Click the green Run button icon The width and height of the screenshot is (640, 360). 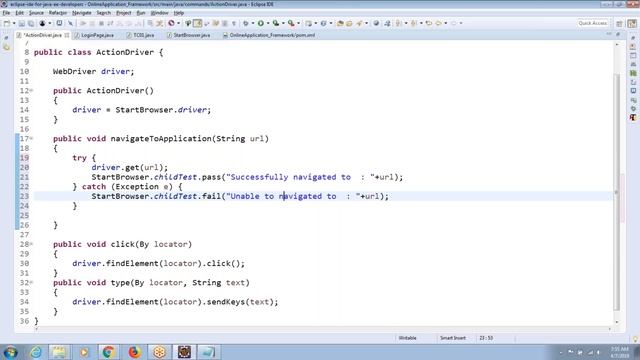[x=260, y=23]
